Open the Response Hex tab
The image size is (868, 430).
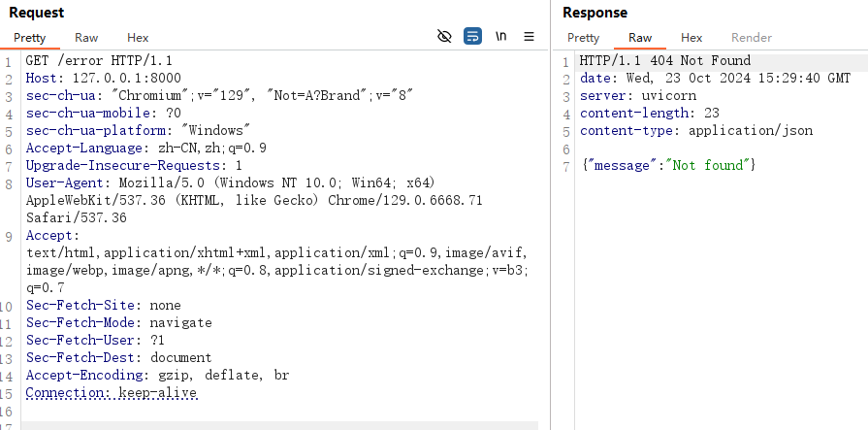coord(691,38)
